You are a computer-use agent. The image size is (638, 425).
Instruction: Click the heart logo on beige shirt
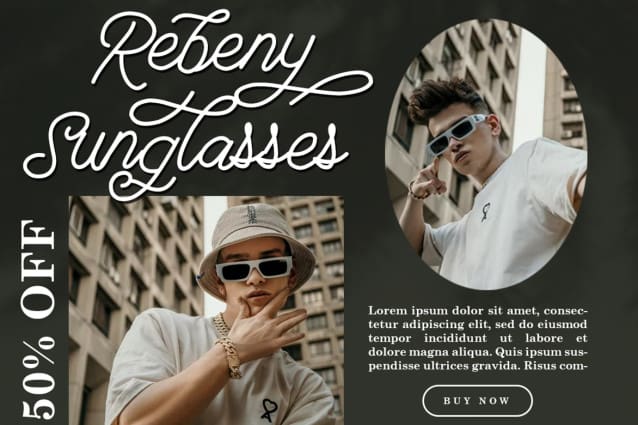[x=267, y=409]
